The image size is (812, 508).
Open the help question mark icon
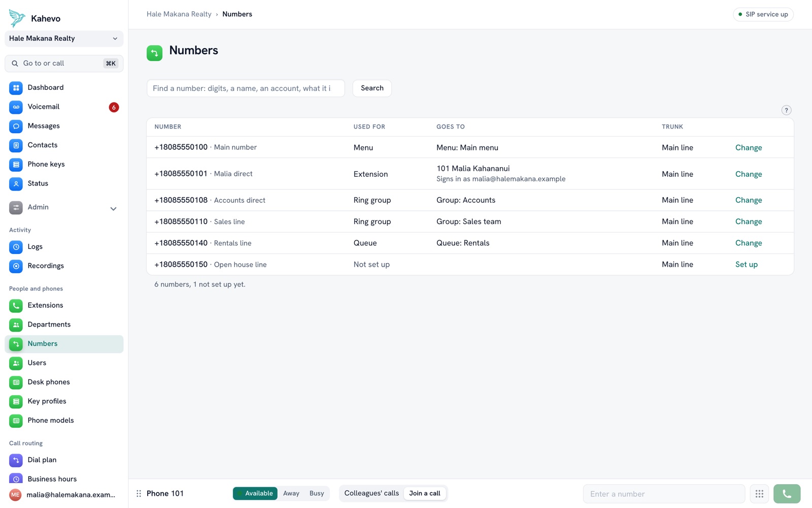click(x=786, y=110)
